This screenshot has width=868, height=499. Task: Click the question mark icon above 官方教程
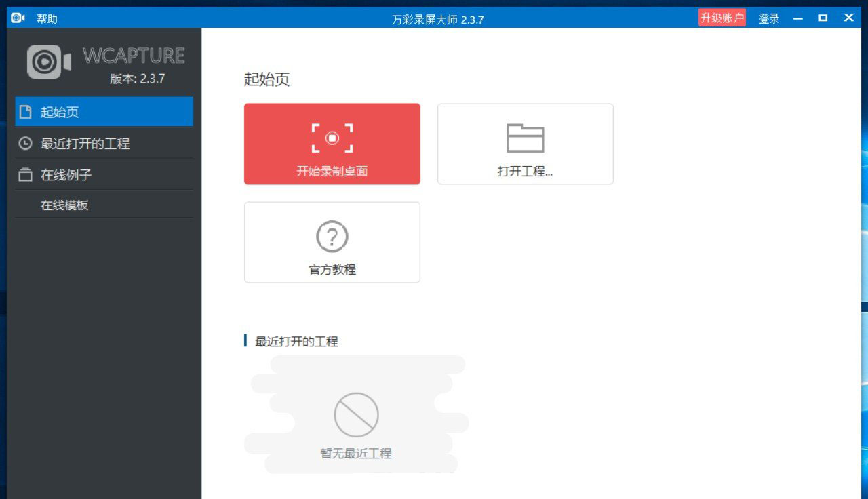coord(332,237)
